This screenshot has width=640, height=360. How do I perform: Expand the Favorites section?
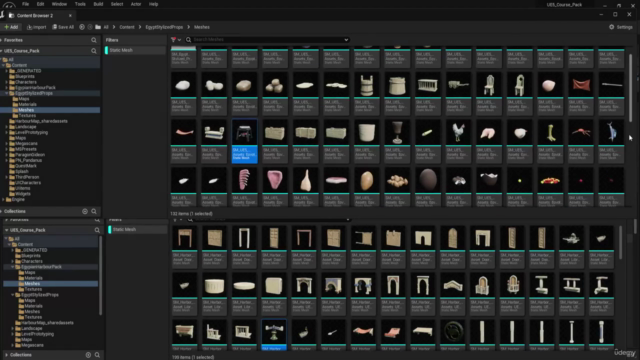pos(2,40)
